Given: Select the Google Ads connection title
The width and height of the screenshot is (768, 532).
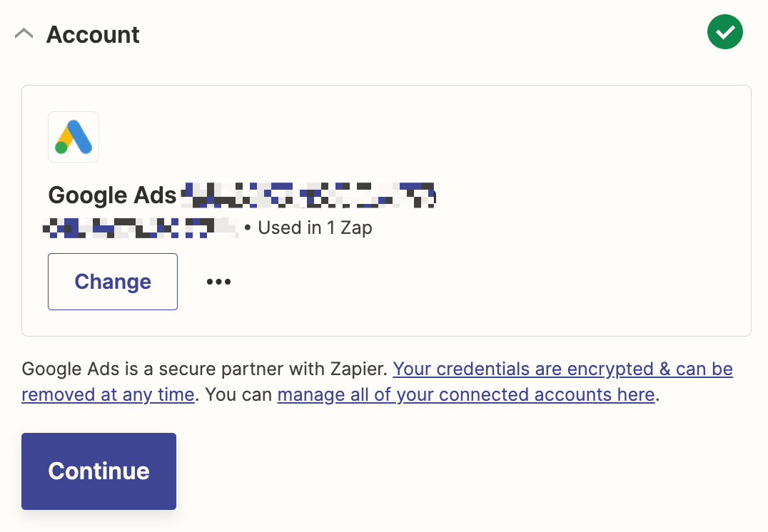Looking at the screenshot, I should [x=241, y=195].
